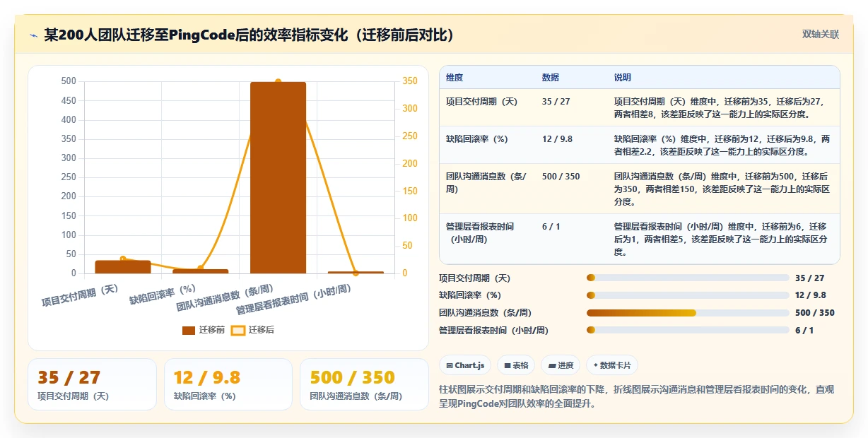Click the 团队沟通消息数 progress bar
Viewport: 868px width, 438px height.
688,313
